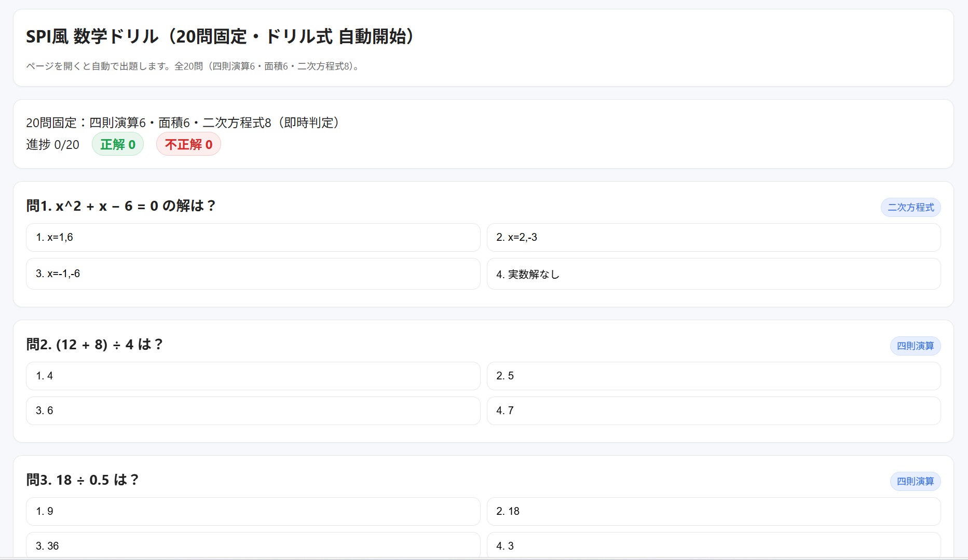
Task: Select answer "6" for question 2
Action: point(253,411)
